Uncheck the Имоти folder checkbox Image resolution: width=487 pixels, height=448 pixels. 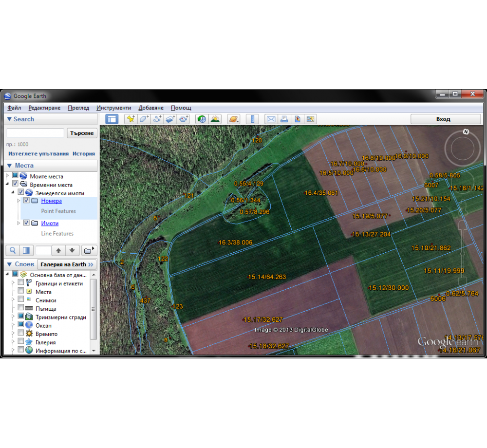(27, 223)
